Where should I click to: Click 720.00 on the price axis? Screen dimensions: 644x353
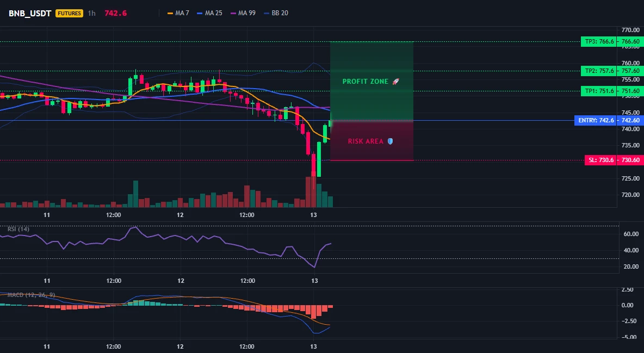[630, 195]
